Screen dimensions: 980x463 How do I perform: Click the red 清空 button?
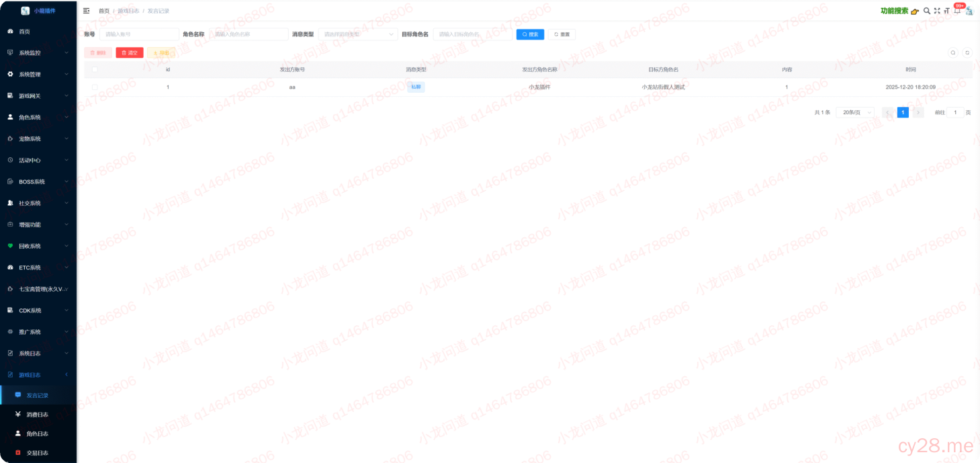click(129, 52)
